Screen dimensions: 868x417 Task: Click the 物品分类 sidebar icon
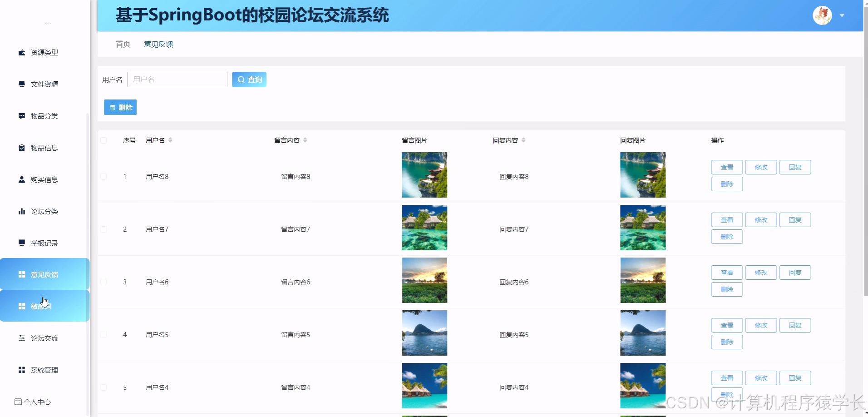(21, 116)
